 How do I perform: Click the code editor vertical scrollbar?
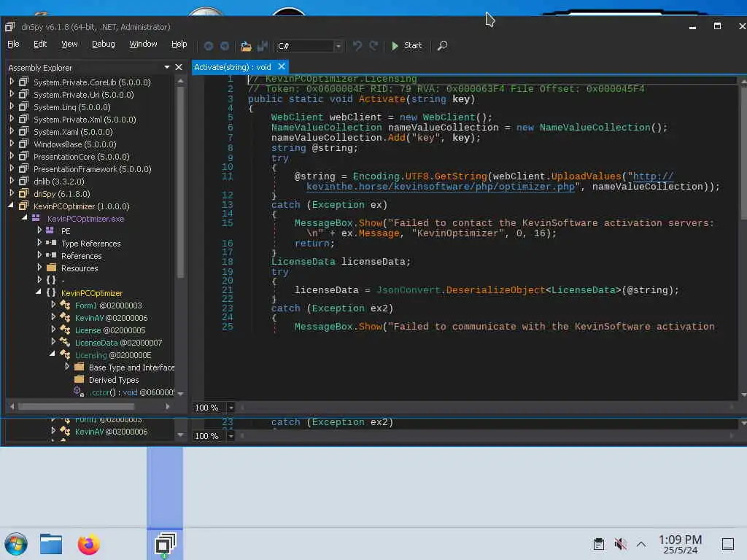[743, 152]
